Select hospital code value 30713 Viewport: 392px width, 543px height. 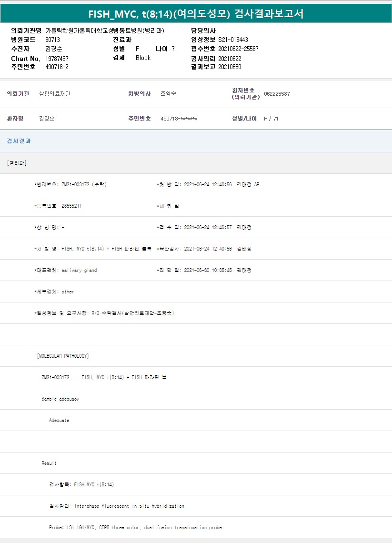52,40
